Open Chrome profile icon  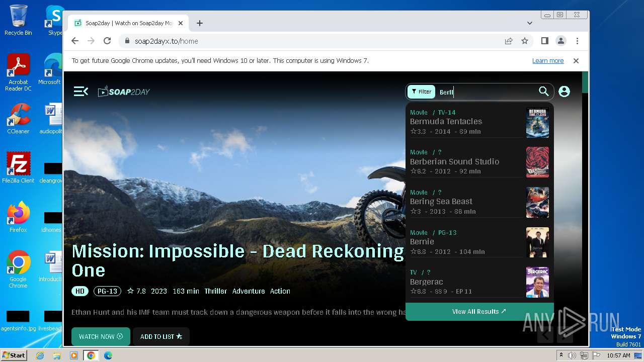[x=560, y=41]
